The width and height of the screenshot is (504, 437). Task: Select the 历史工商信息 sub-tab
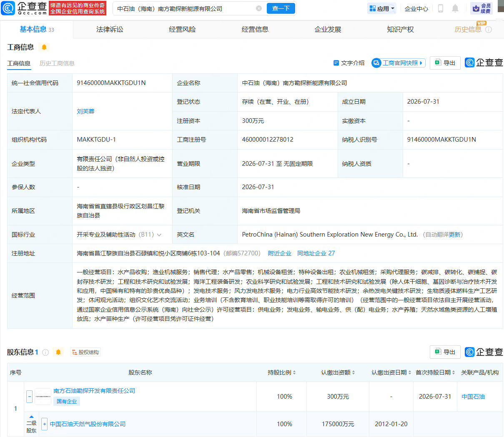pos(57,63)
